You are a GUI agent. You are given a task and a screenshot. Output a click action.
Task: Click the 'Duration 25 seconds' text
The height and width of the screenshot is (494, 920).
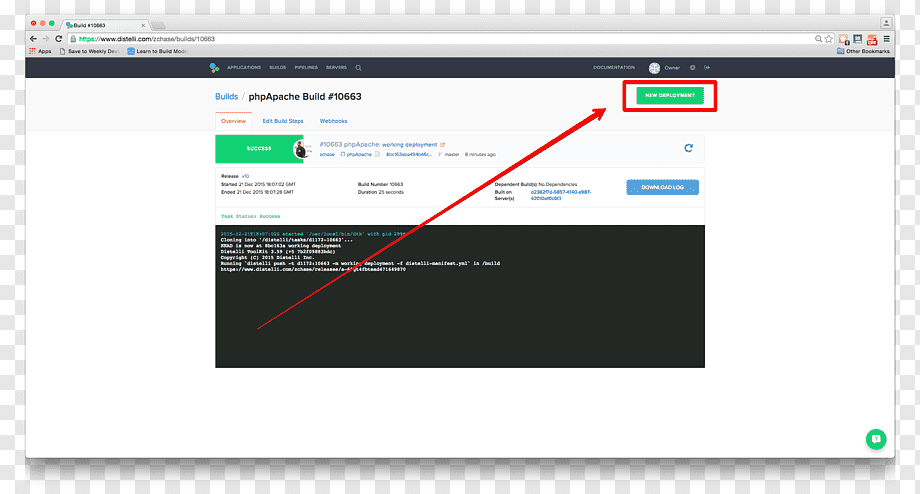click(x=381, y=192)
